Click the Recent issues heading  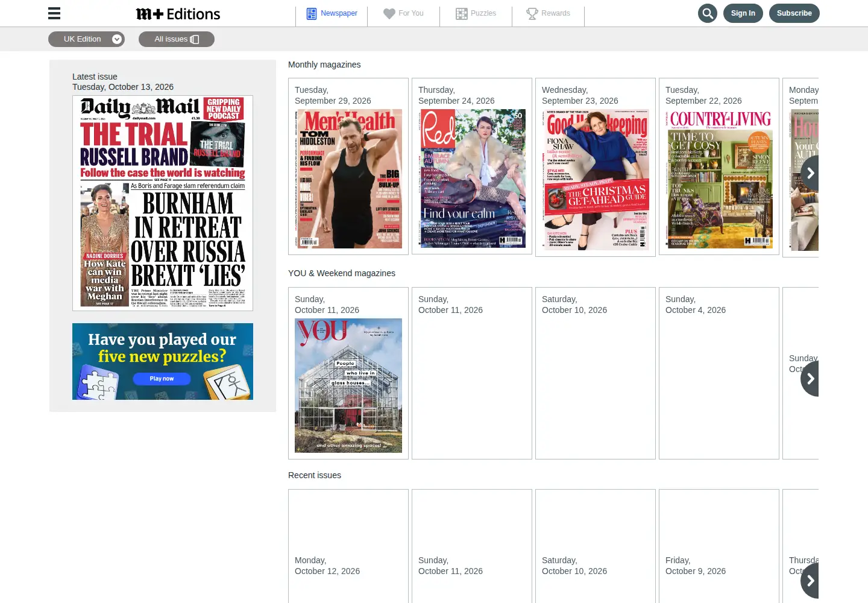point(315,475)
